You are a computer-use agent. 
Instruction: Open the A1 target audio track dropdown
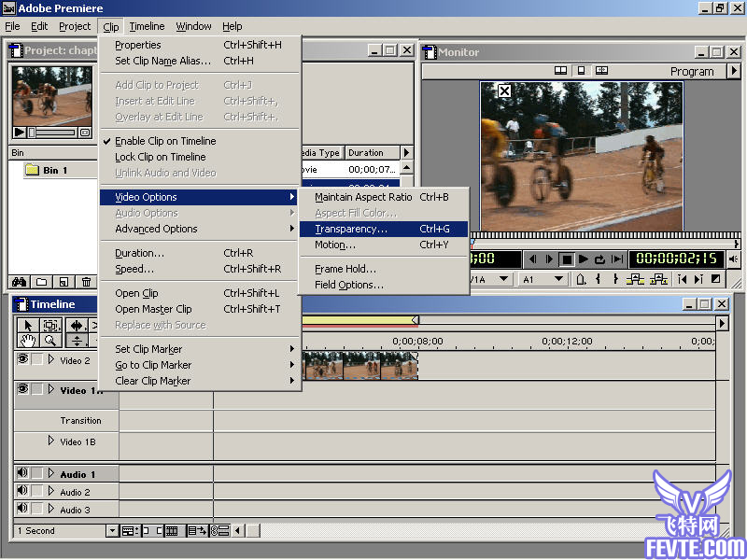[x=558, y=279]
